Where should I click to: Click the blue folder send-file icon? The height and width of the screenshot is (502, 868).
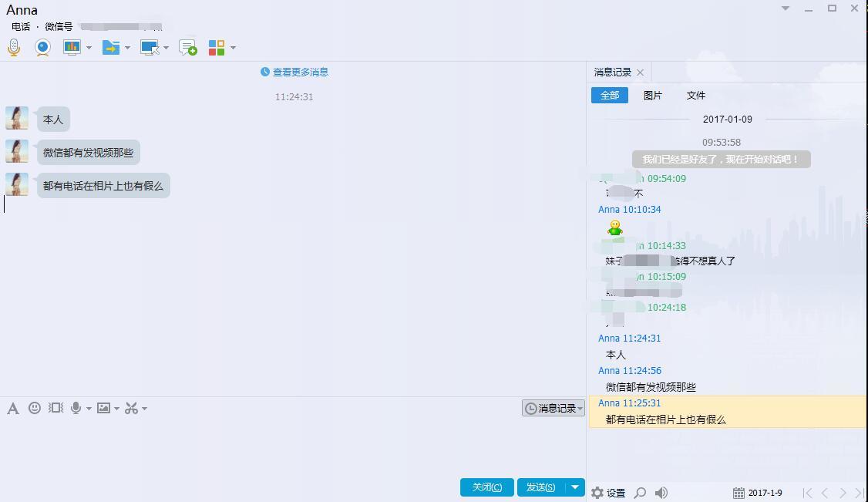point(111,48)
